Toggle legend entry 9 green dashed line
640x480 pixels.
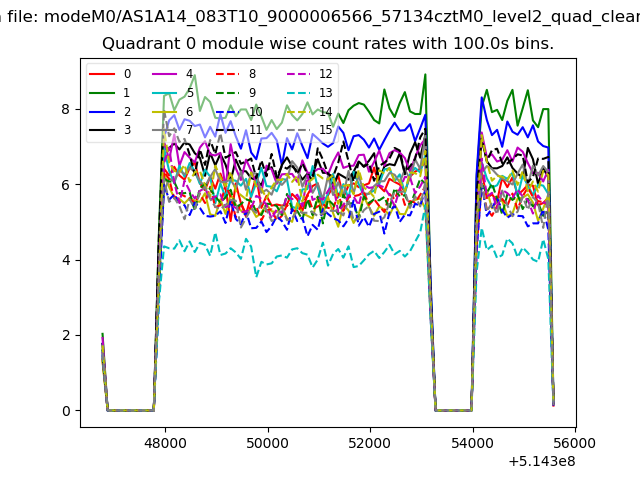tap(236, 93)
